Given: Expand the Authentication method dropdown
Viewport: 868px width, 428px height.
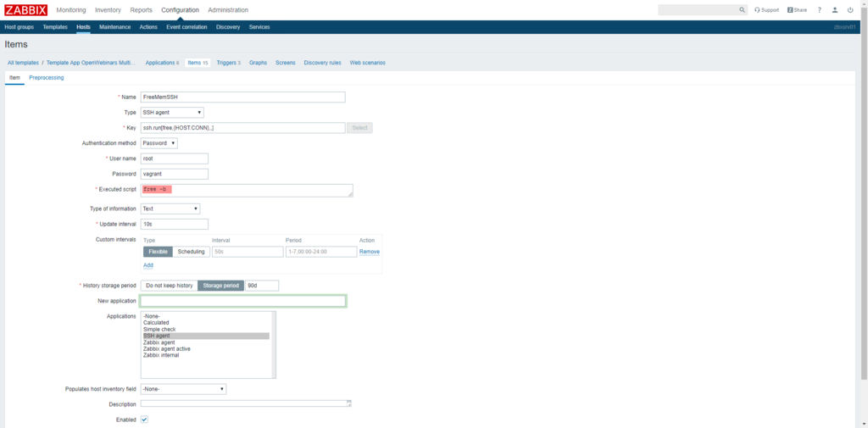Looking at the screenshot, I should [159, 143].
